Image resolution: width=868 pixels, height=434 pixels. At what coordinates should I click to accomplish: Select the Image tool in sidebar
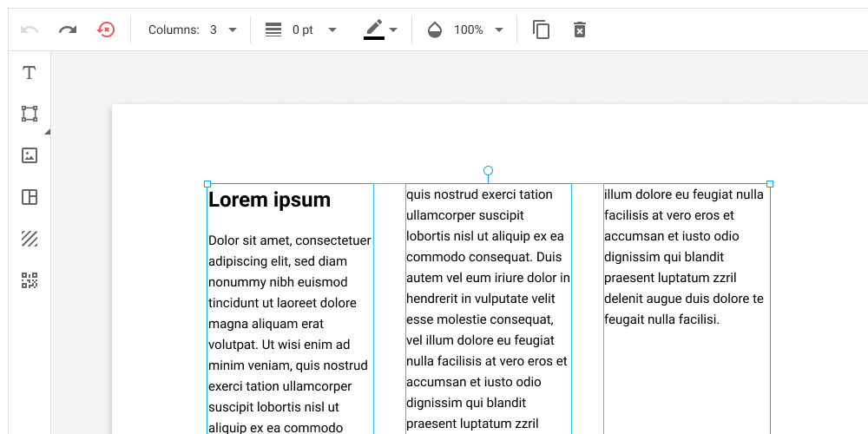pyautogui.click(x=30, y=155)
